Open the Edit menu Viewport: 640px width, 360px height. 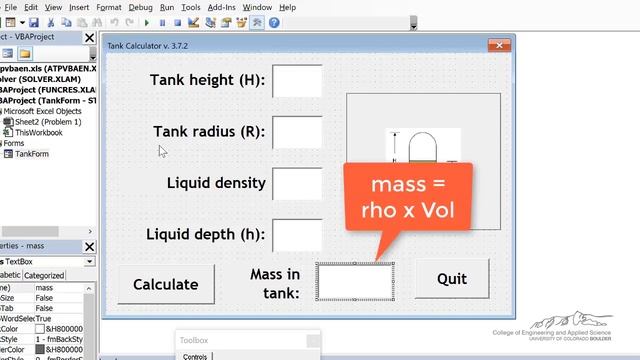[x=31, y=7]
